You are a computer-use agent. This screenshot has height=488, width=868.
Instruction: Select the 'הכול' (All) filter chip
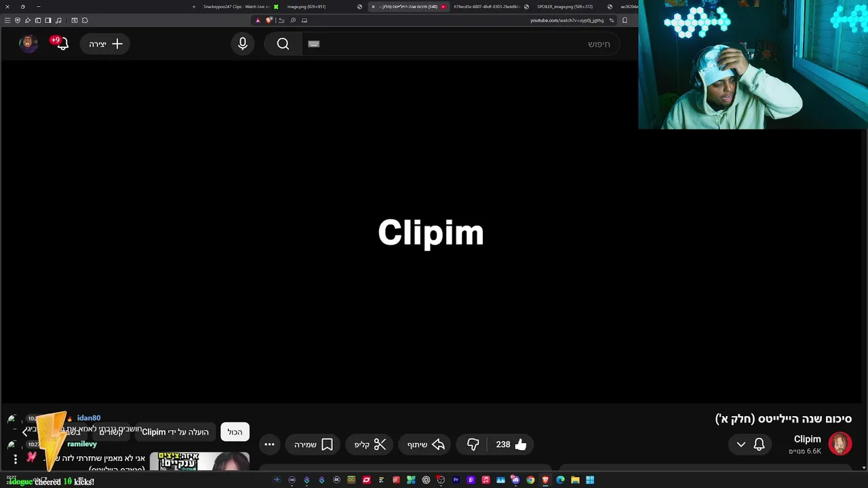235,432
